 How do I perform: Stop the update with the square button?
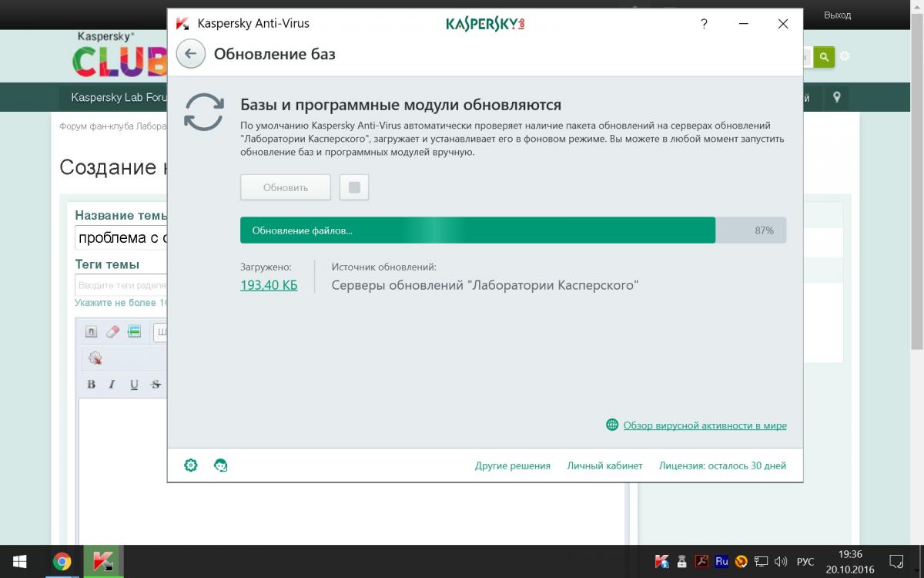pos(354,187)
